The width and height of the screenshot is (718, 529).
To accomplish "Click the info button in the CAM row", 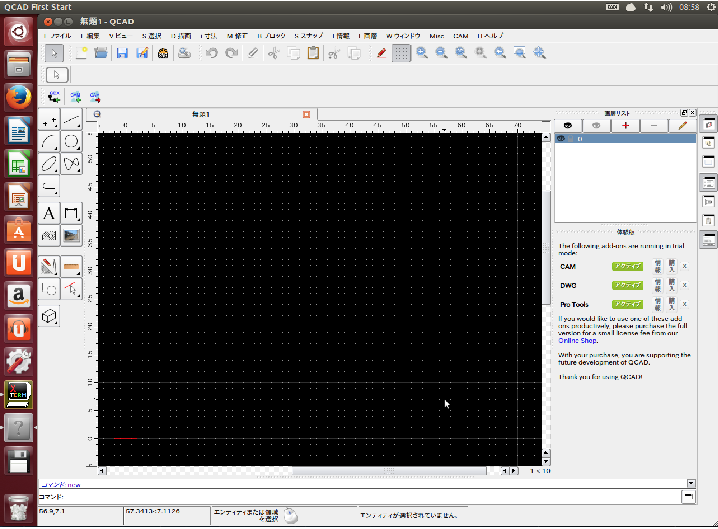I will pos(658,266).
